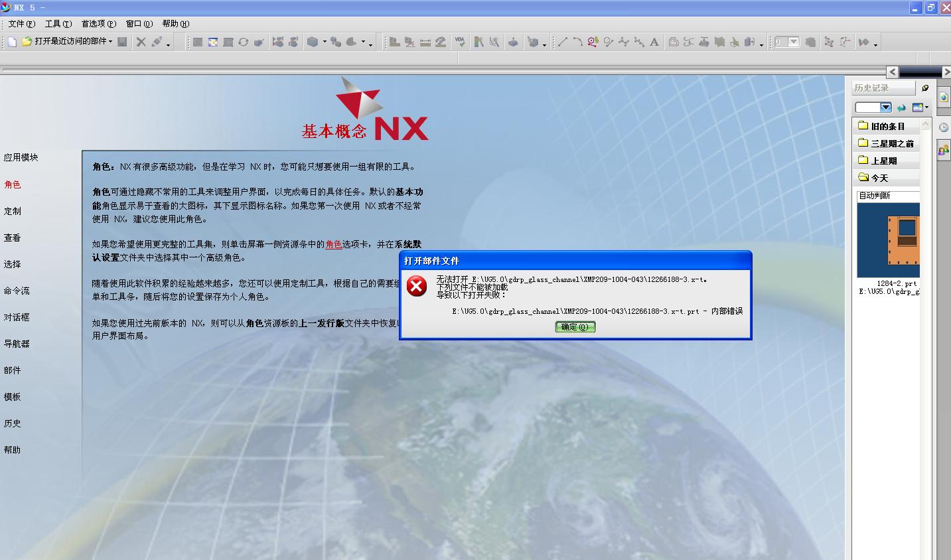Click the colored face analysis icon
The width and height of the screenshot is (951, 560).
[x=478, y=42]
